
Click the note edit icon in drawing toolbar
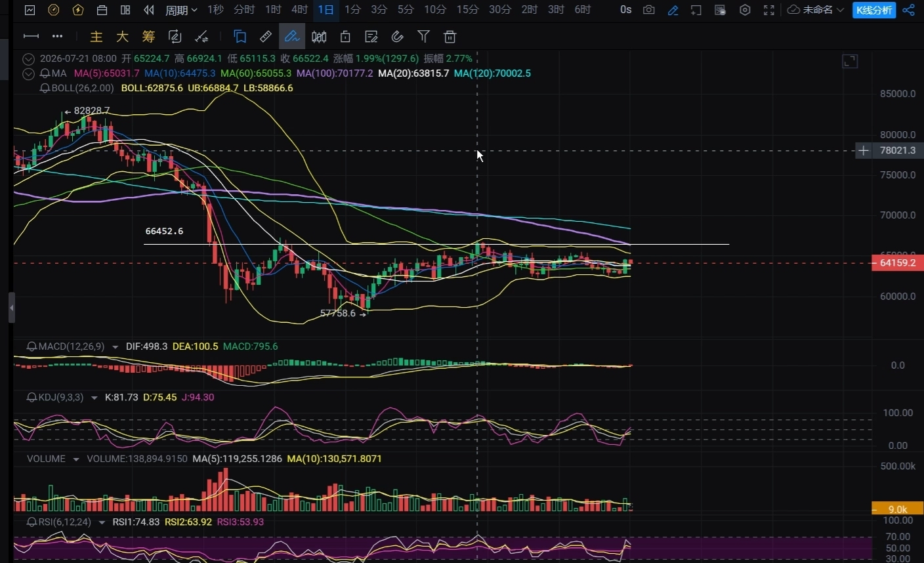[x=371, y=37]
